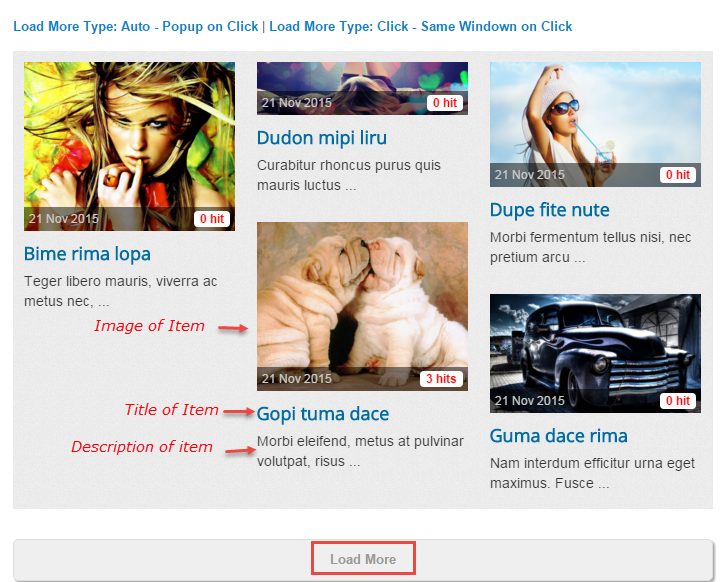The width and height of the screenshot is (723, 582).
Task: Click the date on Dudon mipi liru image
Action: coord(296,103)
